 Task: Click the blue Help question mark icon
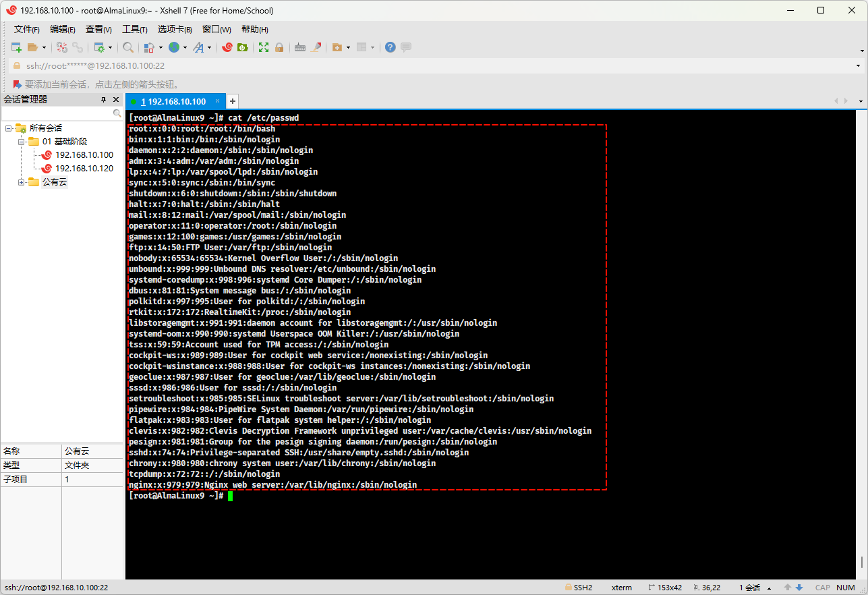390,47
